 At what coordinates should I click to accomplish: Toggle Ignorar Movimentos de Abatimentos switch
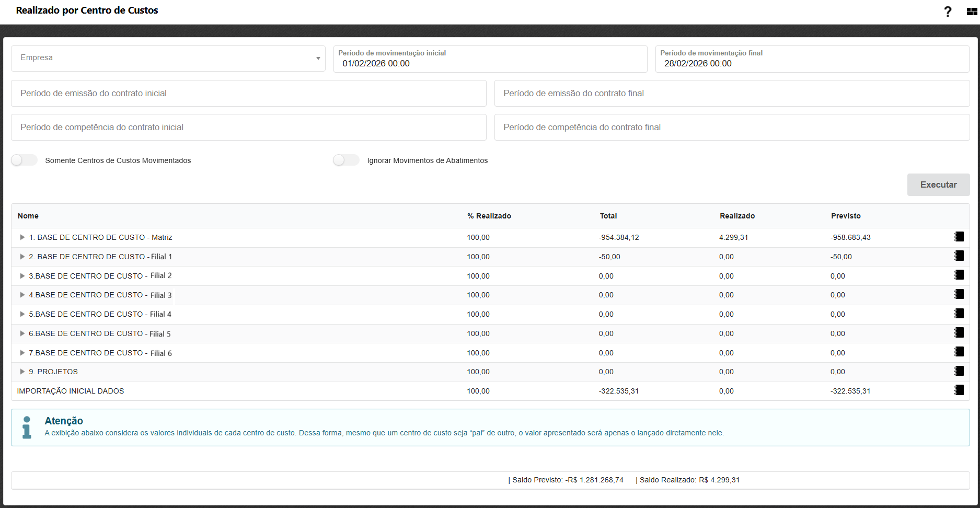coord(346,160)
